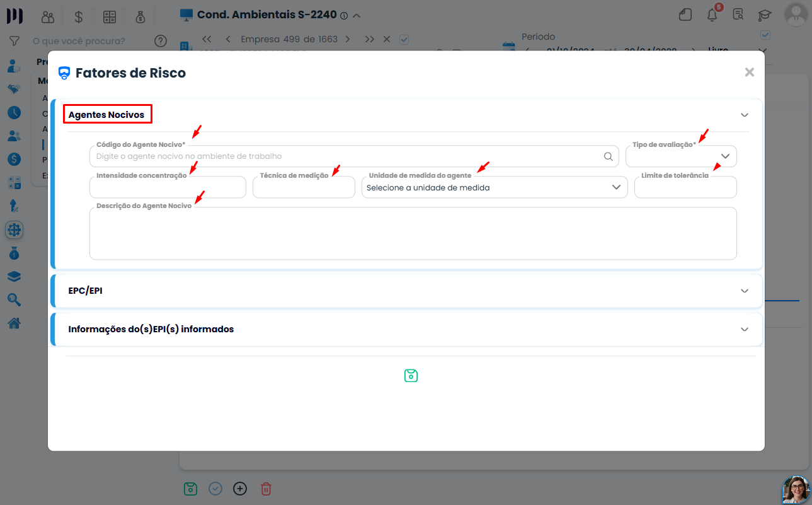Click the layers stack icon in left sidebar
The image size is (812, 505).
coord(14,277)
